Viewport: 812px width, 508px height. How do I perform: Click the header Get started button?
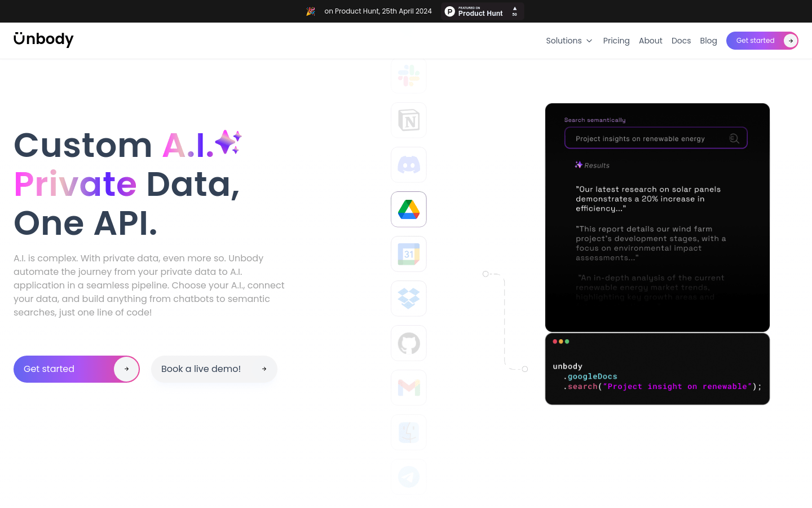(762, 41)
